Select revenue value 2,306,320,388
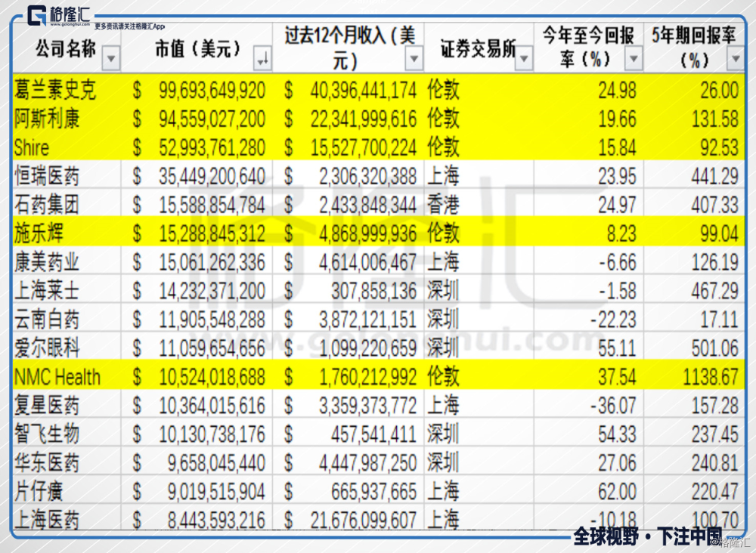This screenshot has height=553, width=756. [368, 176]
